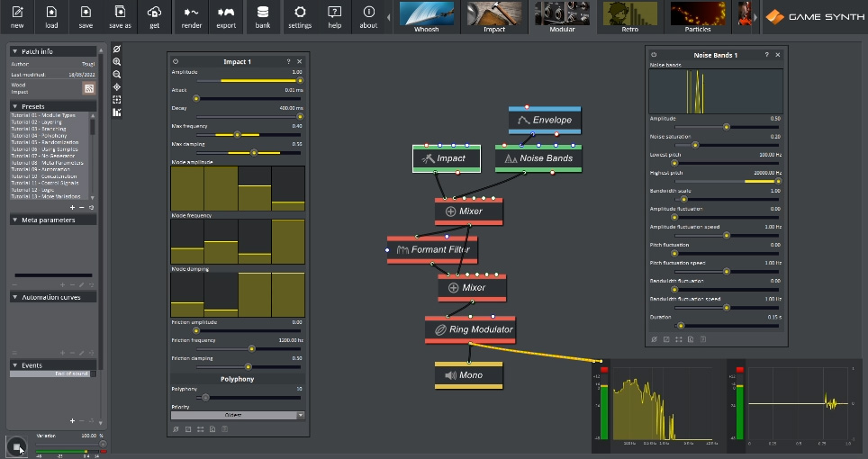
Task: Collapse the Events section
Action: point(15,365)
